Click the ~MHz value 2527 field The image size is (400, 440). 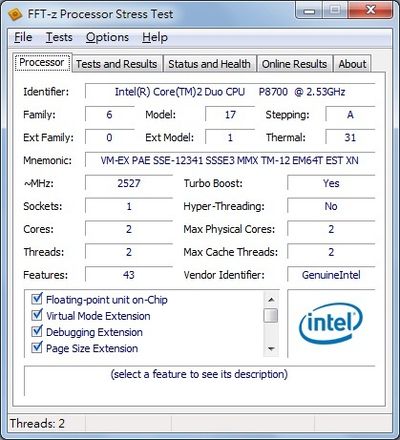[x=129, y=183]
